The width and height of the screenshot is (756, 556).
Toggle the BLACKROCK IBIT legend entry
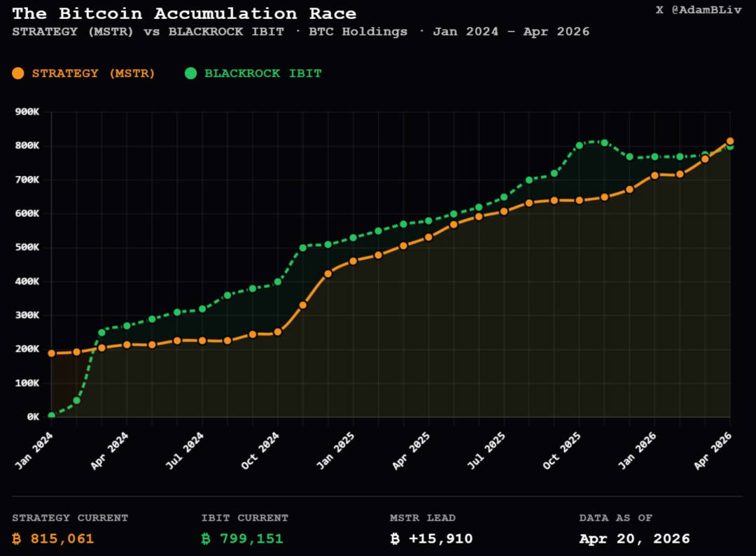pos(253,73)
